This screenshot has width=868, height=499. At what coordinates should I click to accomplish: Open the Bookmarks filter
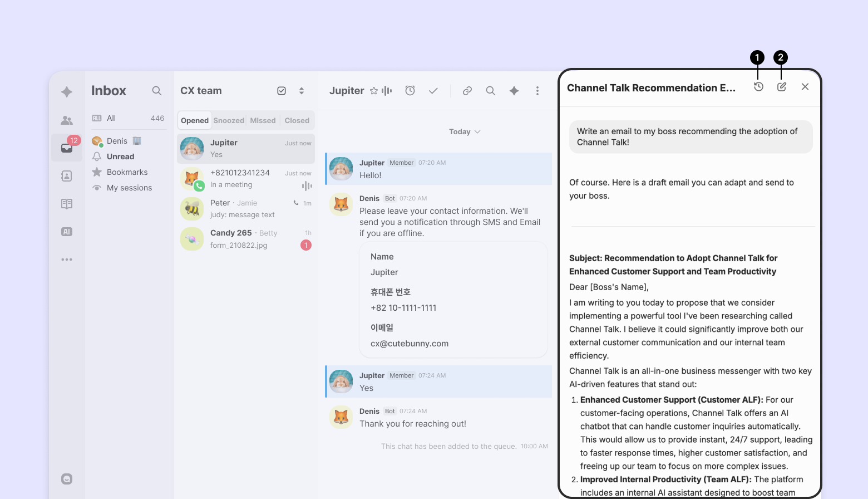[x=128, y=172]
